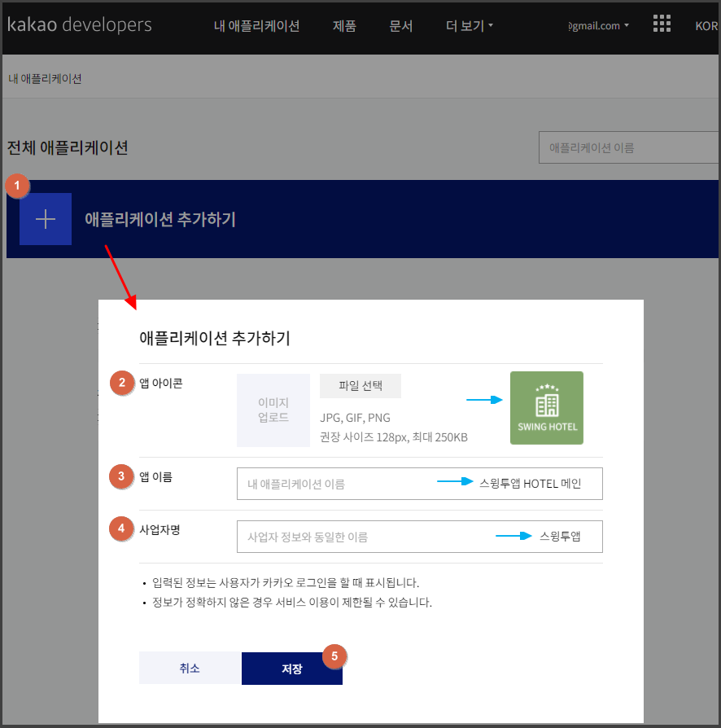
Task: Click the 애플리케이션 이름 search box
Action: (x=627, y=147)
